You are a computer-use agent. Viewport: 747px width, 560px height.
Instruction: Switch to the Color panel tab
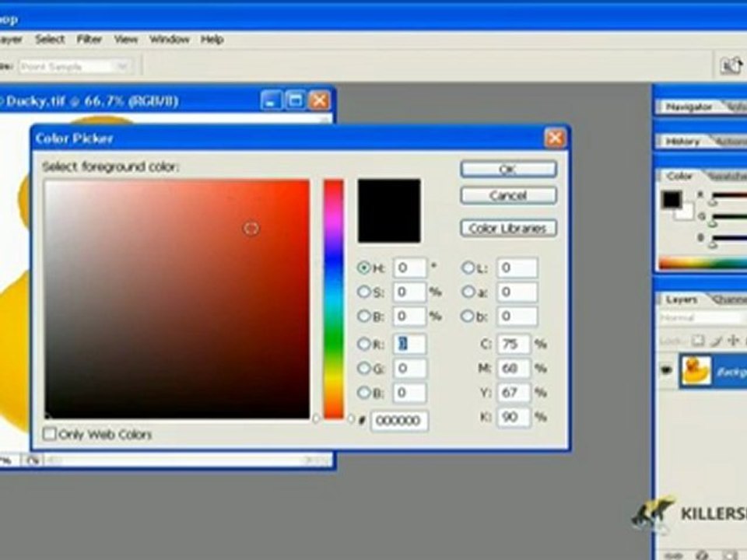pos(679,177)
